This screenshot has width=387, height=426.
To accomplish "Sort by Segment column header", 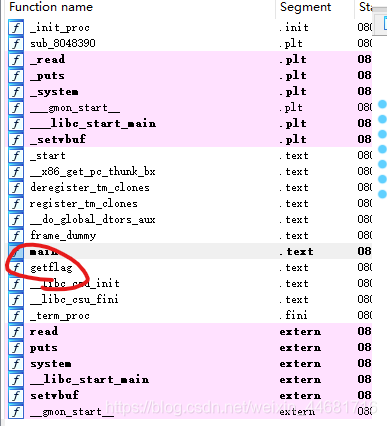I will pyautogui.click(x=306, y=7).
